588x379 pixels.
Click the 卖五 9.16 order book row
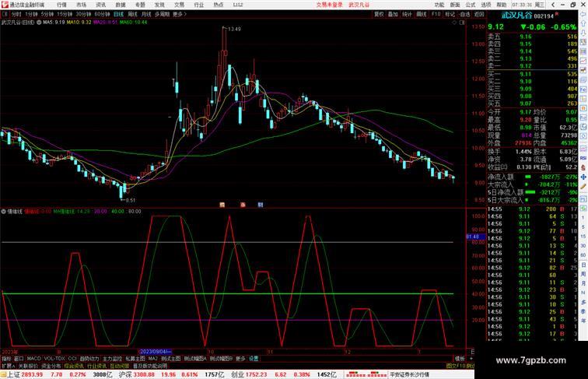(532, 37)
